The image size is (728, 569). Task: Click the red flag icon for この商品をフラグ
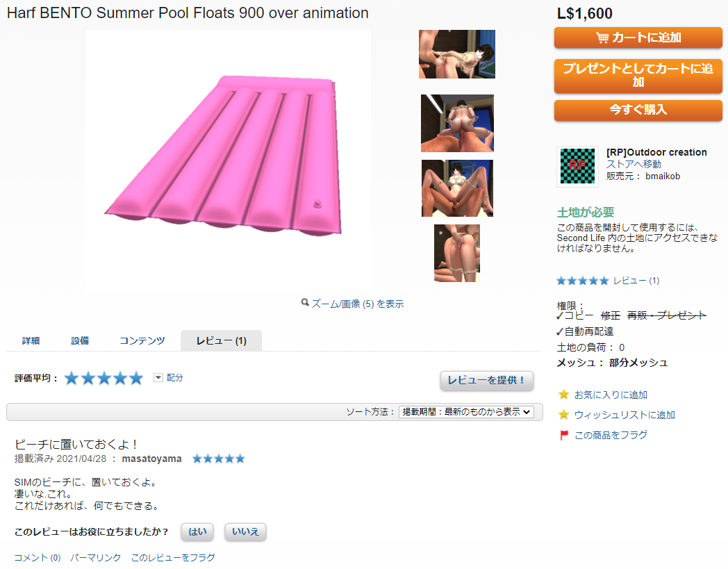(564, 435)
